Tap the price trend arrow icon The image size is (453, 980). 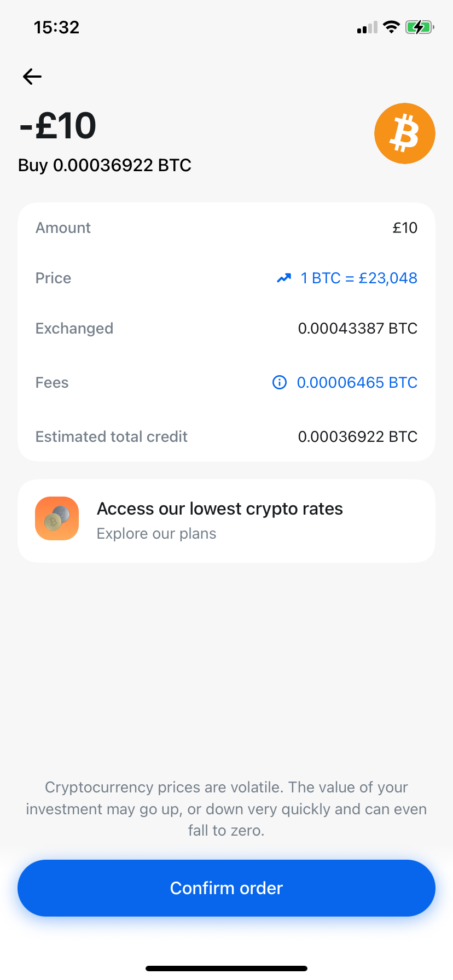284,278
